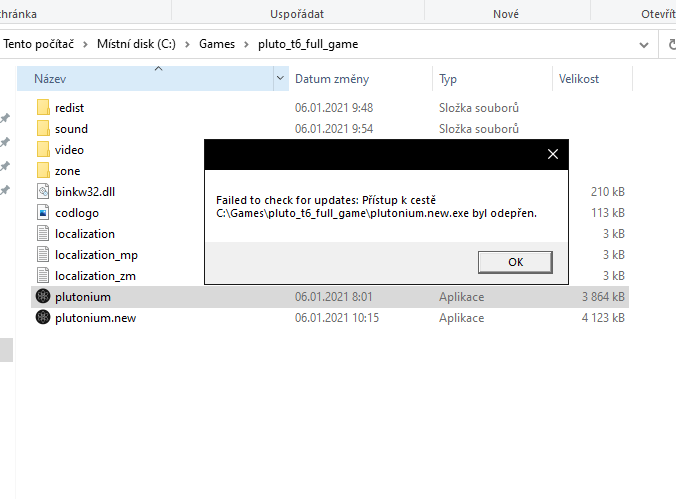Sort files by Velikost column
Image resolution: width=676 pixels, height=499 pixels.
tap(579, 79)
